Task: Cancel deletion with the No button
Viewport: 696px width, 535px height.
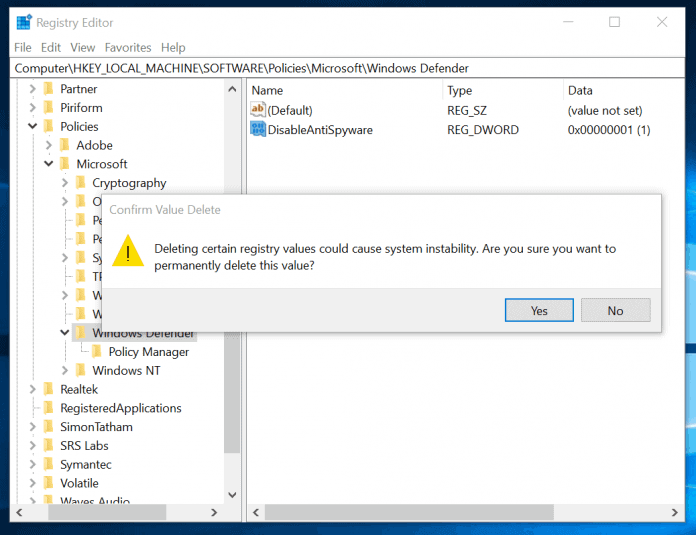Action: [x=615, y=310]
